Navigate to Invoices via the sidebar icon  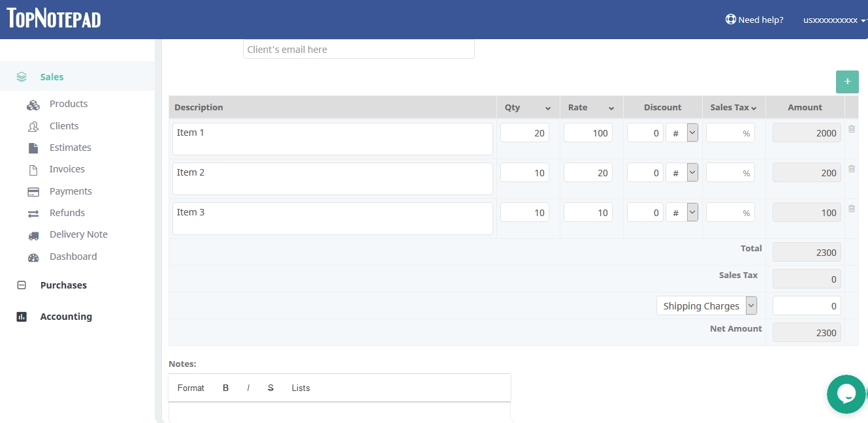(x=33, y=169)
